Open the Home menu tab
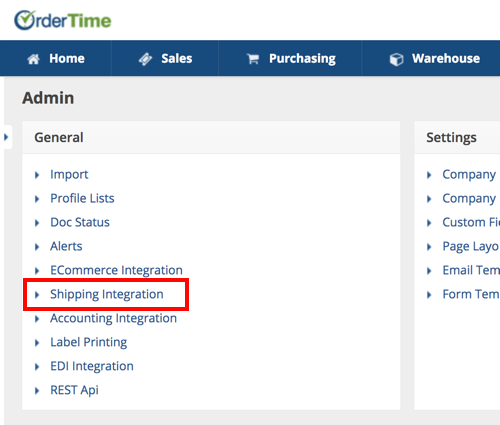The width and height of the screenshot is (500, 425). pyautogui.click(x=56, y=58)
